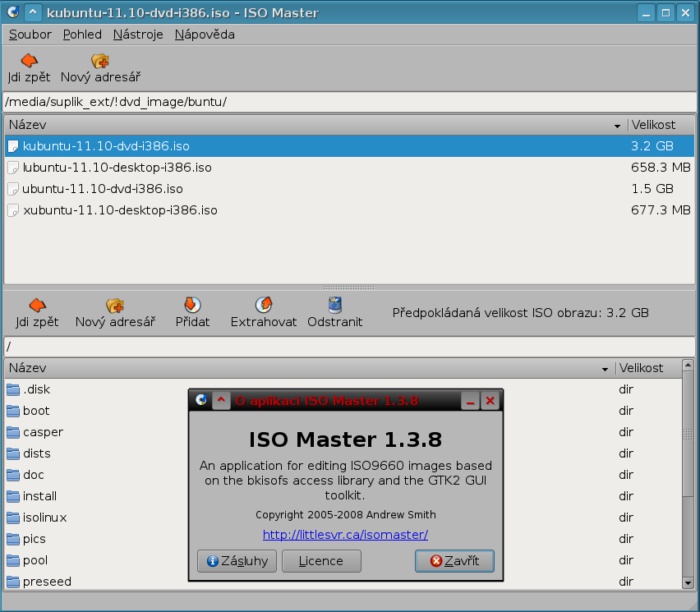Click the Zavřít button in About dialog

click(x=454, y=561)
